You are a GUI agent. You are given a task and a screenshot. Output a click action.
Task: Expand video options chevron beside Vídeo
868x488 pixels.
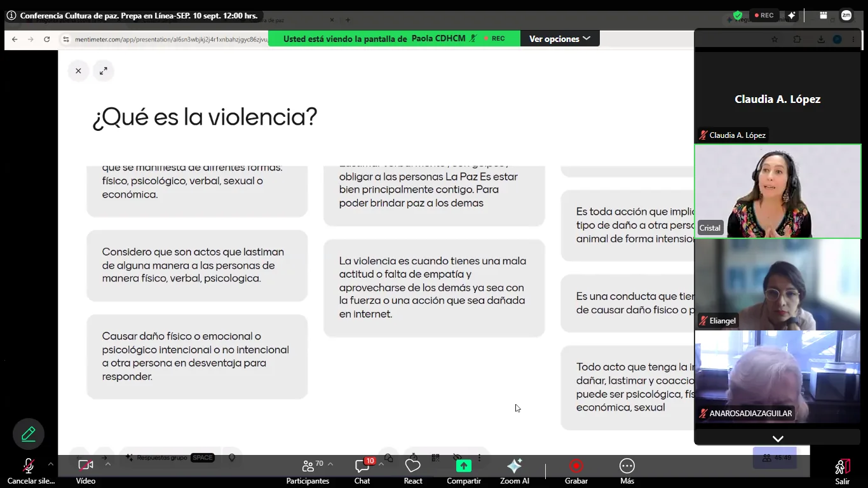coord(108,464)
